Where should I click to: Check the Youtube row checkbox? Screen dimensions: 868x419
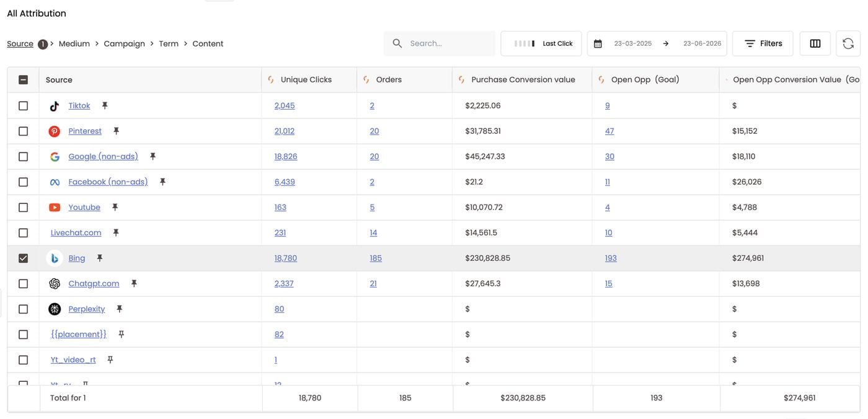click(x=23, y=208)
